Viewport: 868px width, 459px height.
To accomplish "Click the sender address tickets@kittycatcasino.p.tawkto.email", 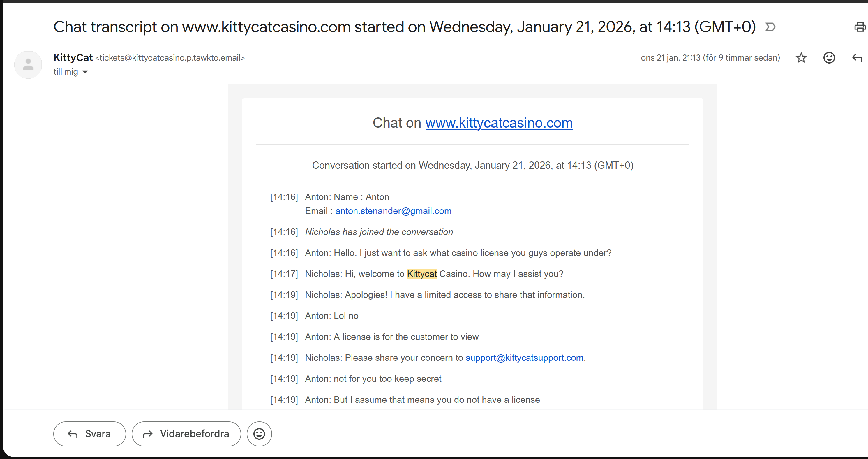I will 170,58.
